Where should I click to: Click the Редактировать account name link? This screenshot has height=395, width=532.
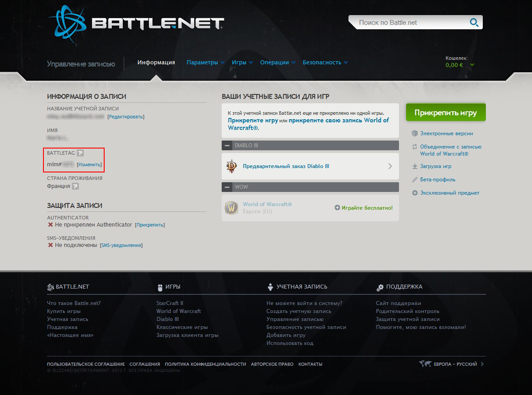click(x=126, y=117)
